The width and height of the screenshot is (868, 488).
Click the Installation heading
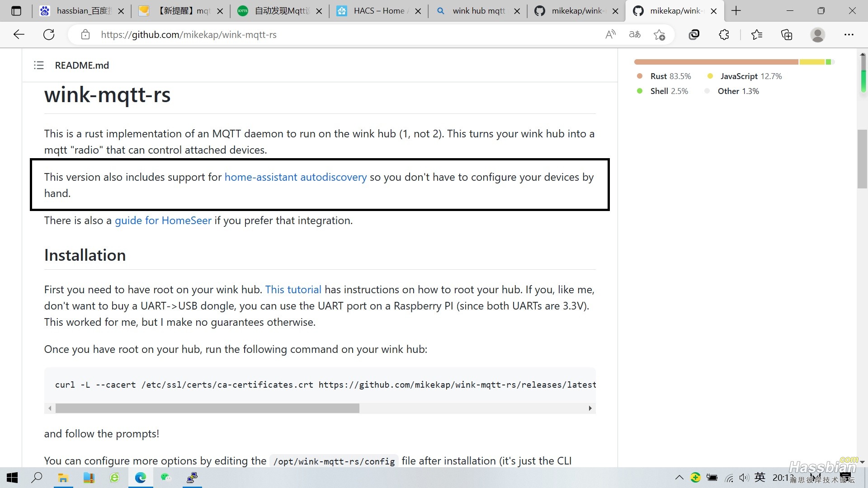(x=85, y=255)
